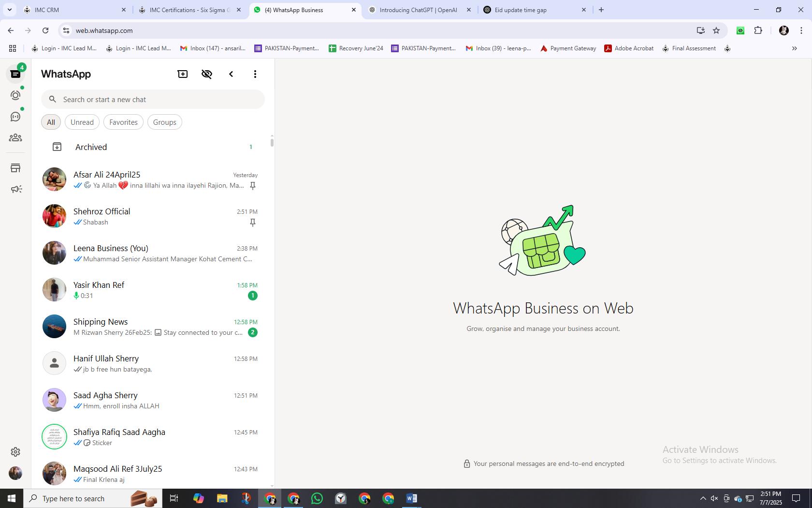This screenshot has width=812, height=508.
Task: Open a new browser tab
Action: [x=601, y=10]
